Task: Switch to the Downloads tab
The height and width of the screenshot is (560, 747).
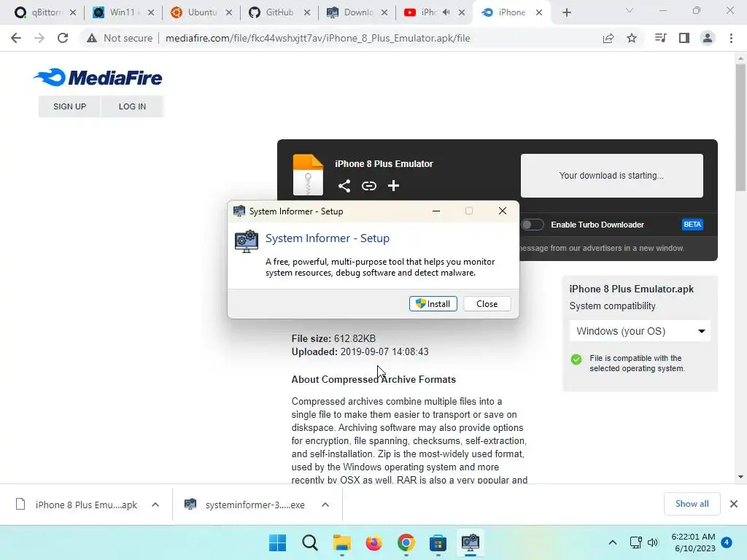Action: coord(357,12)
